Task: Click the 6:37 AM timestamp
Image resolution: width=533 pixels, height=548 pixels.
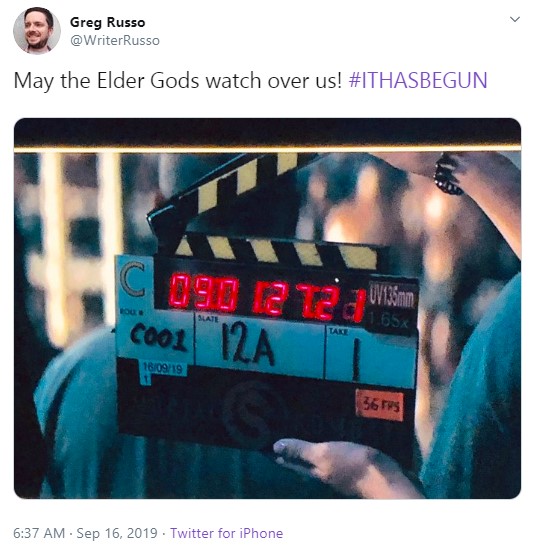Action: point(39,533)
